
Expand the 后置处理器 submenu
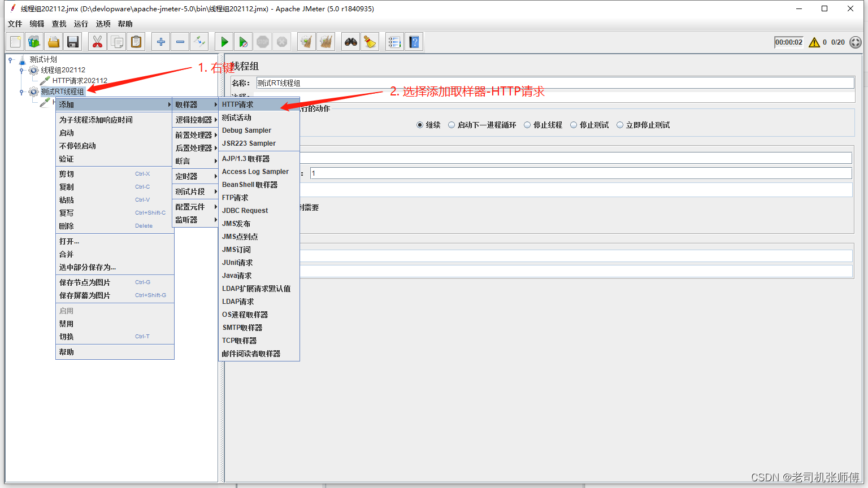point(196,148)
